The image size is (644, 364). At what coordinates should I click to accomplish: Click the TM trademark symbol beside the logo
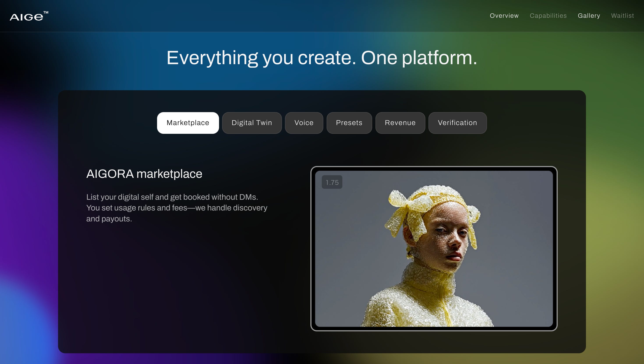tap(46, 12)
